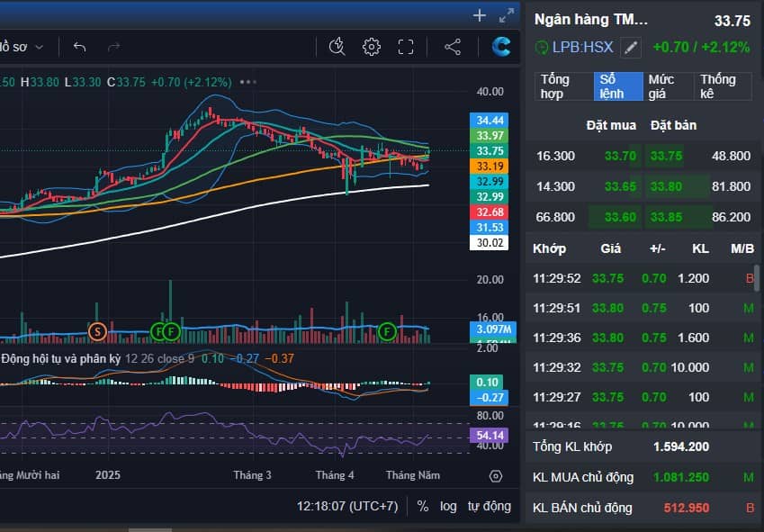
Task: Click KL MUA chủ động value 1.081.250
Action: (681, 477)
